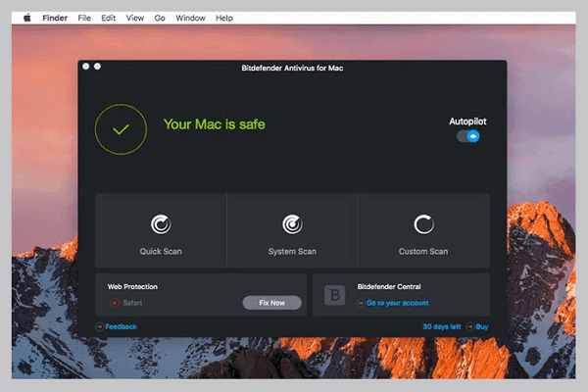The height and width of the screenshot is (392, 588).
Task: Click the red Safari warning icon
Action: (x=114, y=303)
